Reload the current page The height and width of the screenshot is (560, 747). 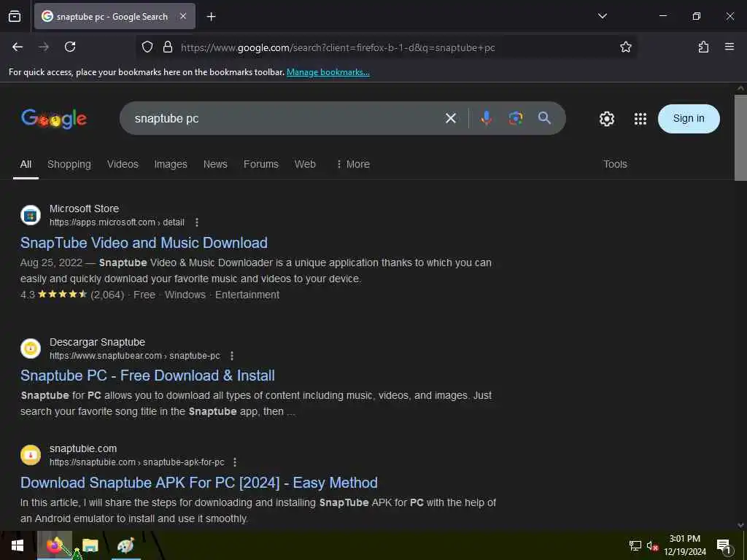click(x=70, y=47)
